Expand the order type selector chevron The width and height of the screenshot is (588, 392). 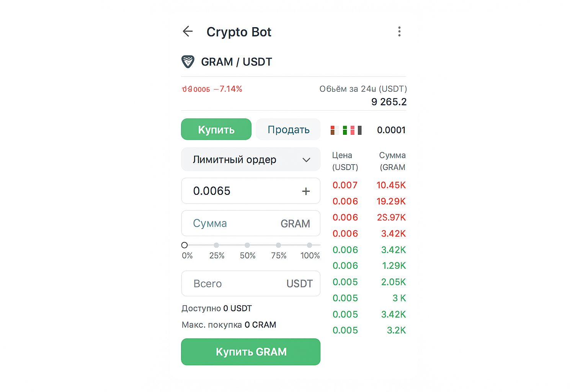[306, 160]
